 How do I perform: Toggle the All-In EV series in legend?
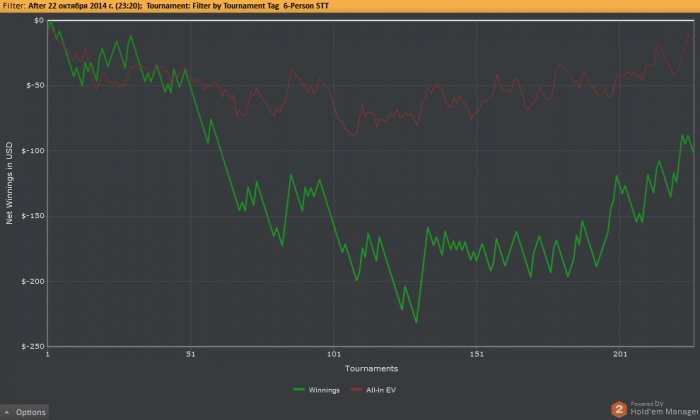[373, 390]
